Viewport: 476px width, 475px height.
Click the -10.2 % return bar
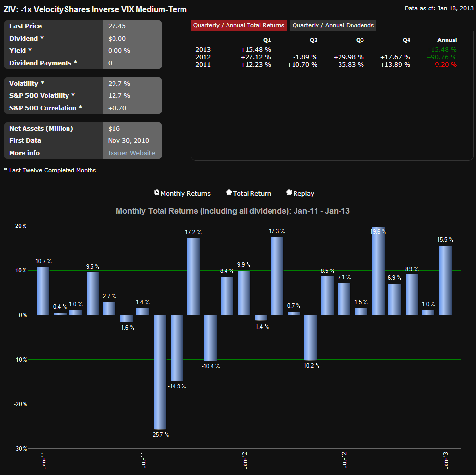(311, 337)
